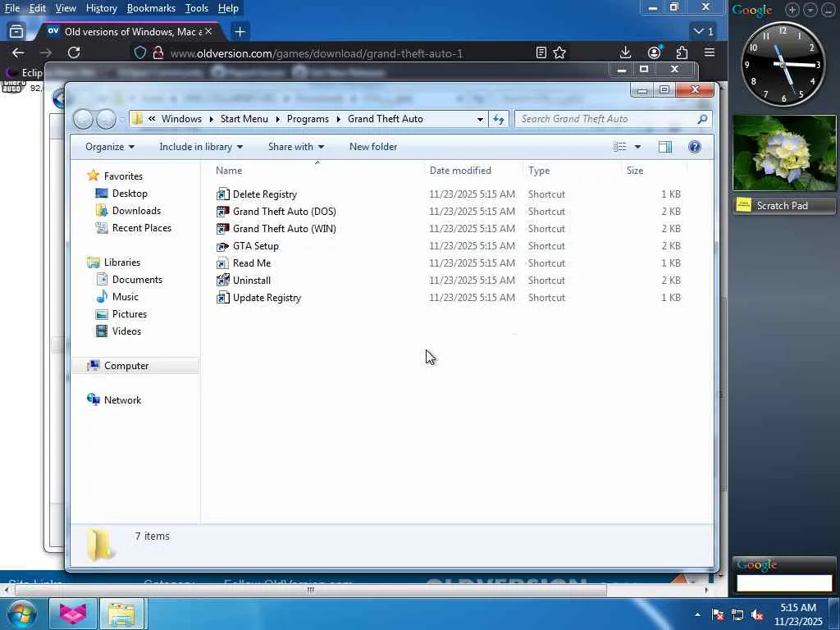This screenshot has height=630, width=840.
Task: Click New folder button
Action: (x=373, y=147)
